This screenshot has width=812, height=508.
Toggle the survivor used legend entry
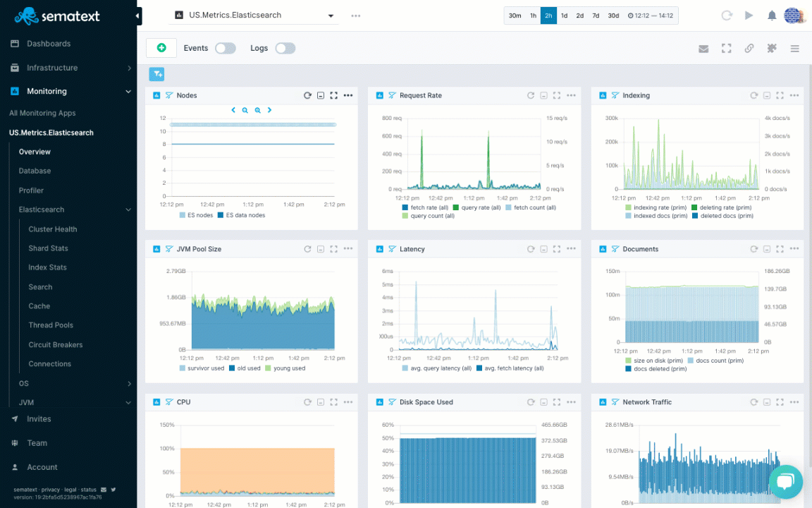(x=202, y=368)
